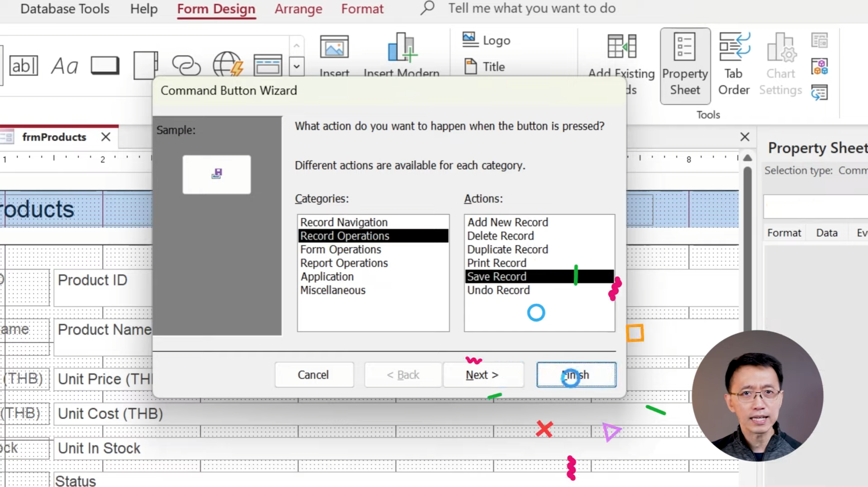The width and height of the screenshot is (868, 487).
Task: Open the Tab Order tool
Action: pyautogui.click(x=734, y=66)
